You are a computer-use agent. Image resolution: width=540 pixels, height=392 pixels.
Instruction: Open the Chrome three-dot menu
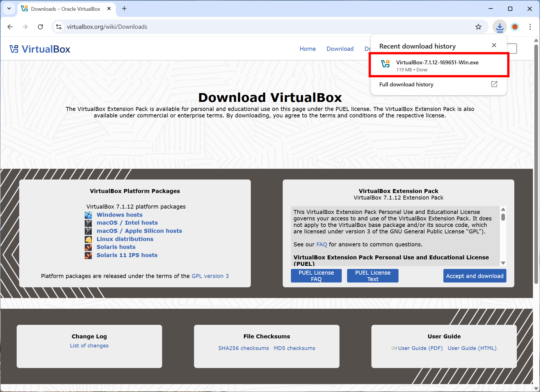(530, 27)
